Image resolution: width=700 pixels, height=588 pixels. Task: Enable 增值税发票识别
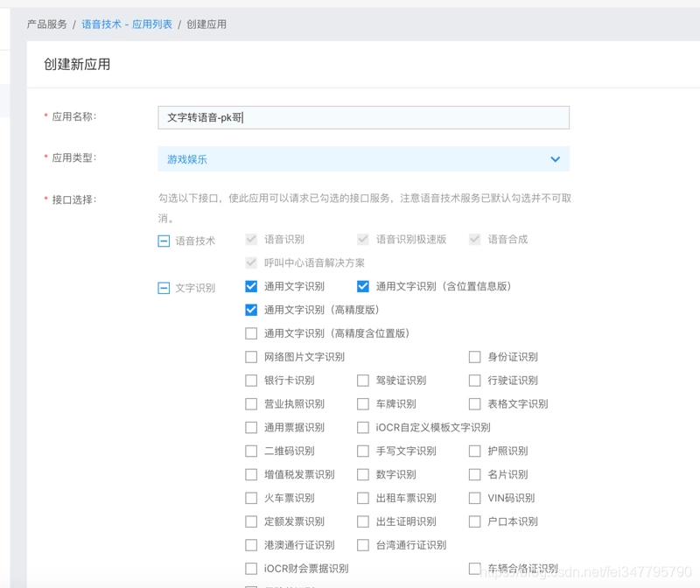click(251, 474)
